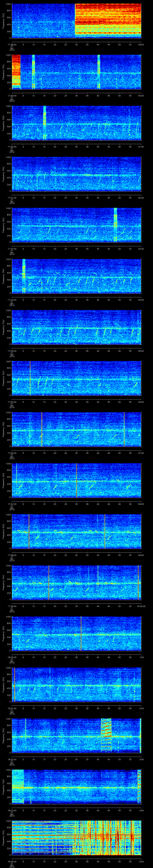Click the 55:00 end time label
Screen dimensions: 153x868
[141, 351]
